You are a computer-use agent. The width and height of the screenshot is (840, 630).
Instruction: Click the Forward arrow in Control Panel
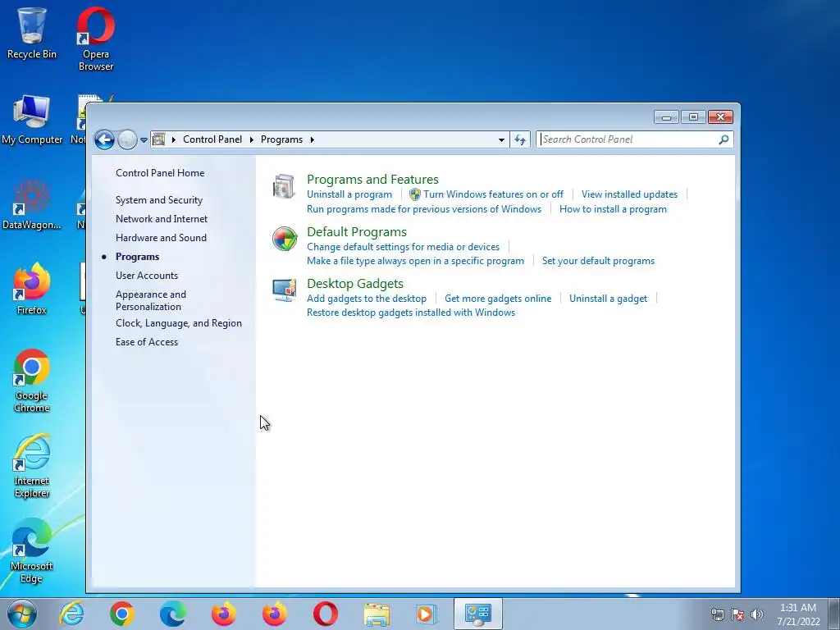coord(127,139)
